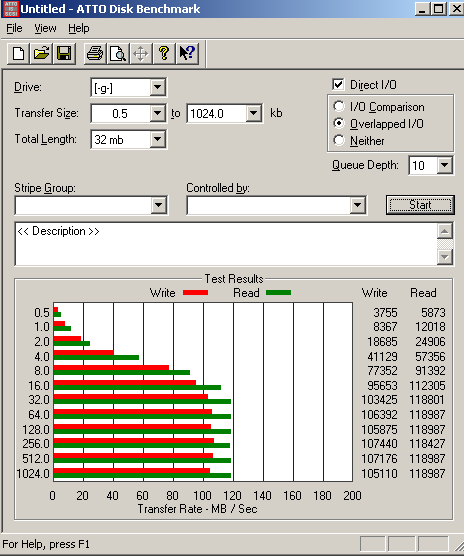Choose the Neither radio option
The height and width of the screenshot is (556, 464).
click(339, 140)
